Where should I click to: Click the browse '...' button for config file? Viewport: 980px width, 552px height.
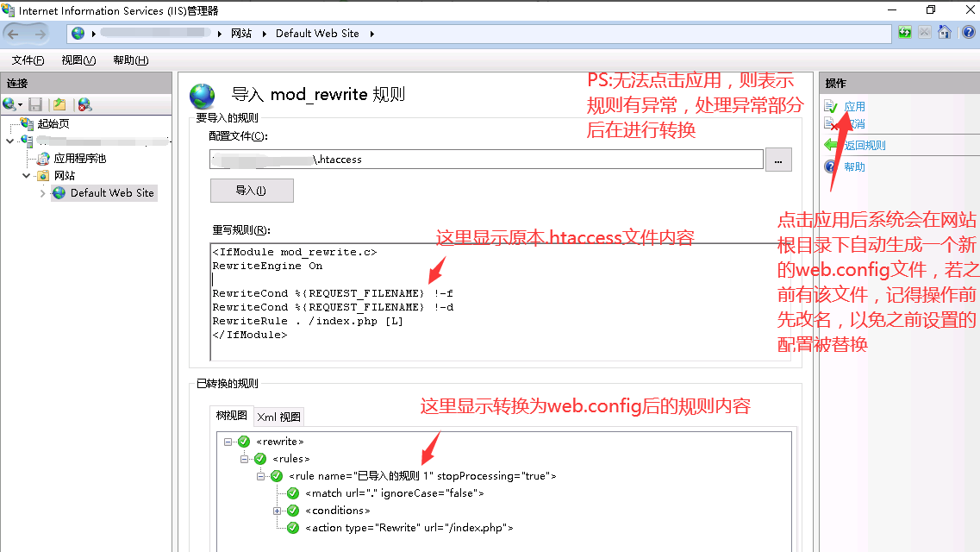pyautogui.click(x=778, y=160)
